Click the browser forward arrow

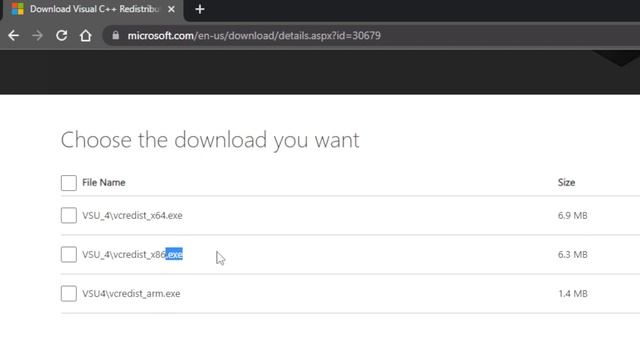coord(38,36)
